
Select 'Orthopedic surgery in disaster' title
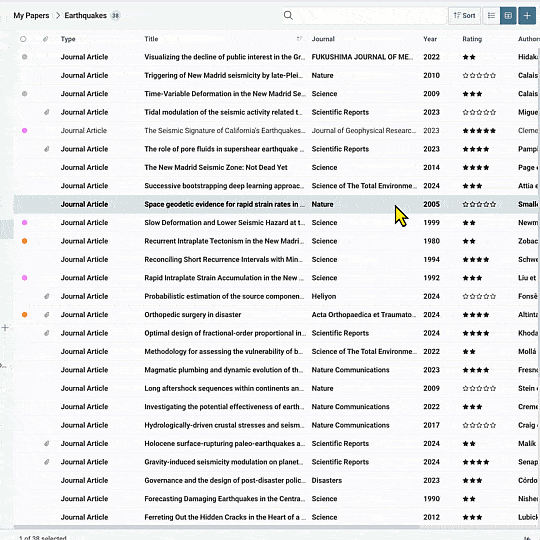193,315
